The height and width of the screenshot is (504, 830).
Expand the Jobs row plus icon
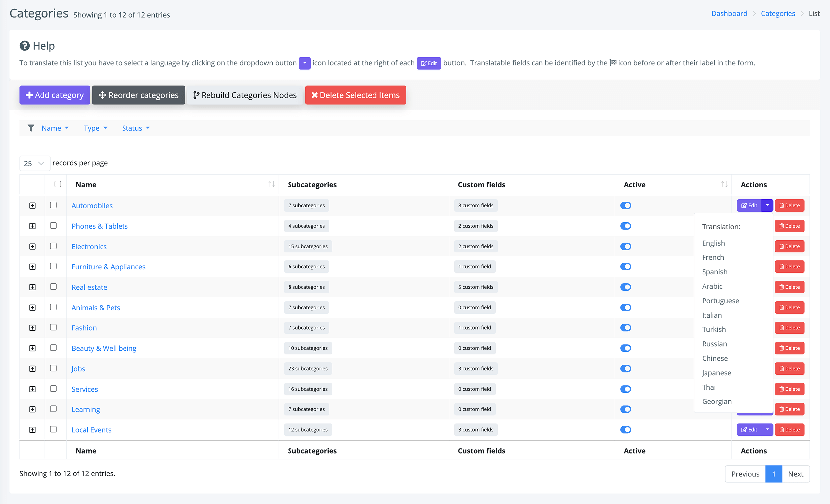pos(32,368)
